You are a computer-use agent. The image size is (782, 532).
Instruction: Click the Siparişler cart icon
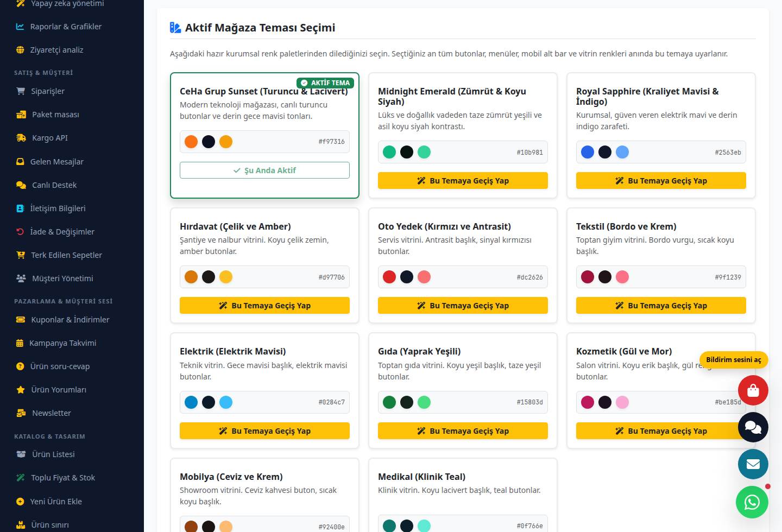click(x=21, y=91)
